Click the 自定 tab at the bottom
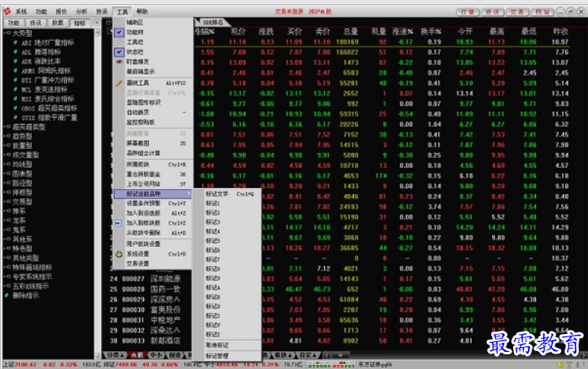The image size is (588, 369). pos(309,355)
